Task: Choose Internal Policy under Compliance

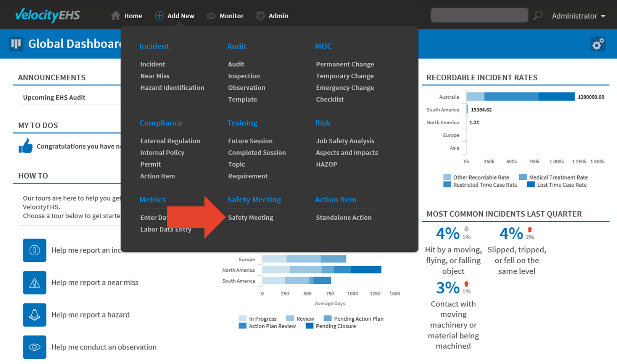Action: 162,153
